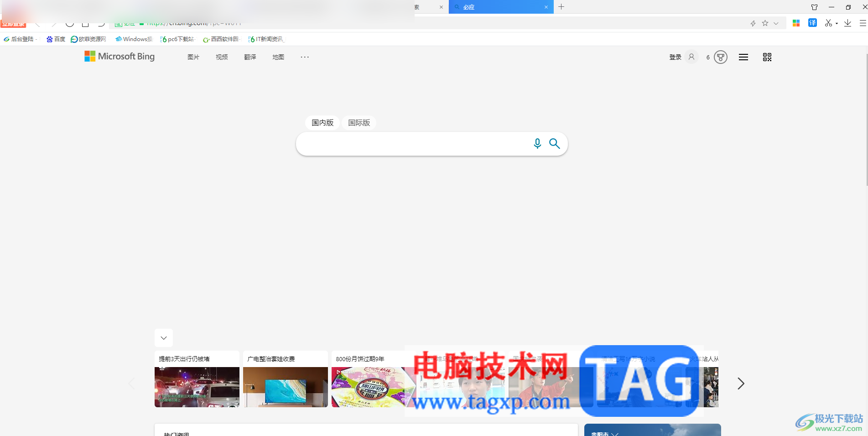Open the skin shirt icon in title bar
The height and width of the screenshot is (436, 868).
tap(814, 7)
